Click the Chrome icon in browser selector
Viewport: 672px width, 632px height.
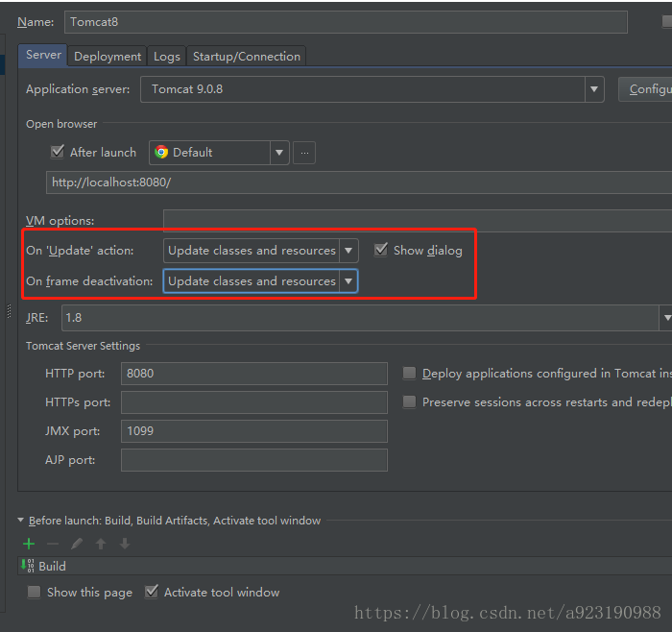click(161, 152)
